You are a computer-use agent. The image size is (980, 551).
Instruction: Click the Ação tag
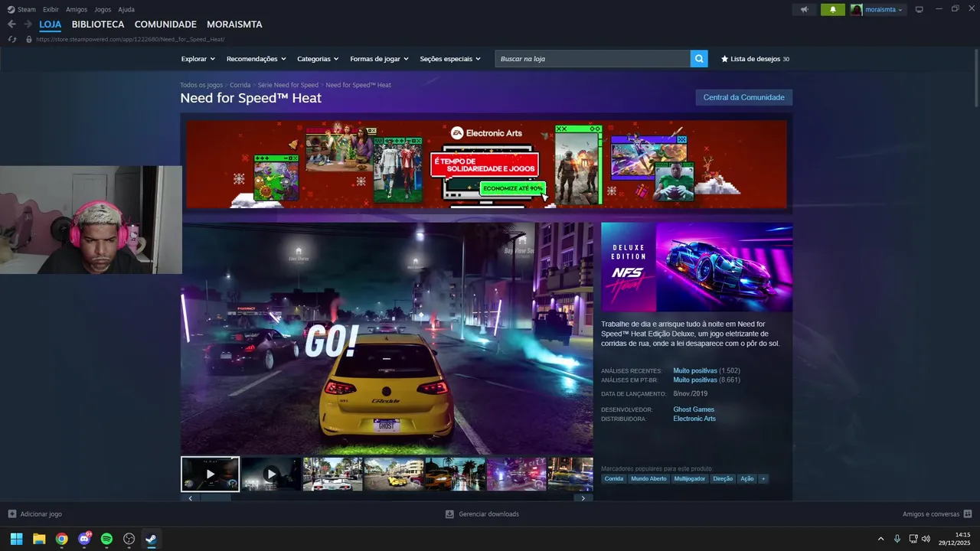click(746, 479)
